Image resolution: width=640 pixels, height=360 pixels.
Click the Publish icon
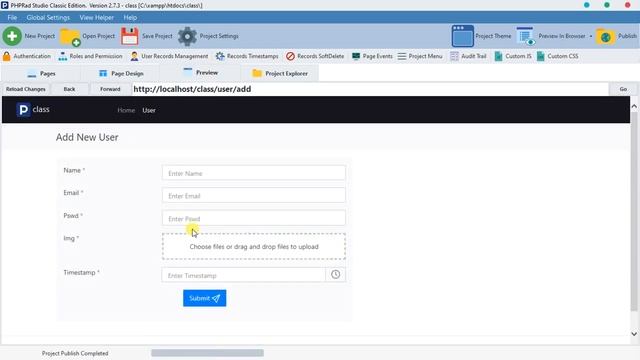coord(605,37)
